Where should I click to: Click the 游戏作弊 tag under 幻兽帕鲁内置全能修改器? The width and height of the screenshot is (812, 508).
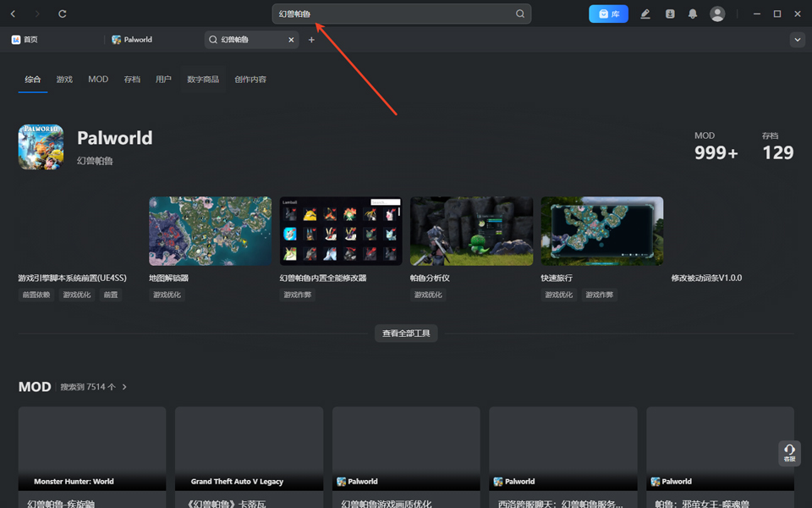pos(298,295)
